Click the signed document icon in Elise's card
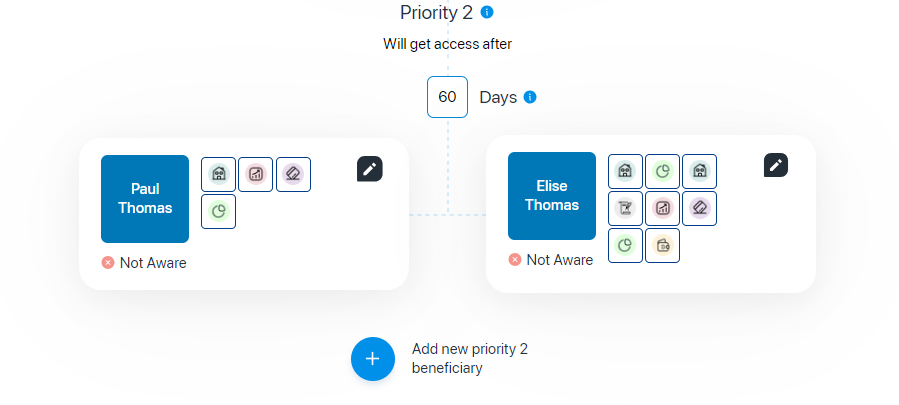 (625, 208)
